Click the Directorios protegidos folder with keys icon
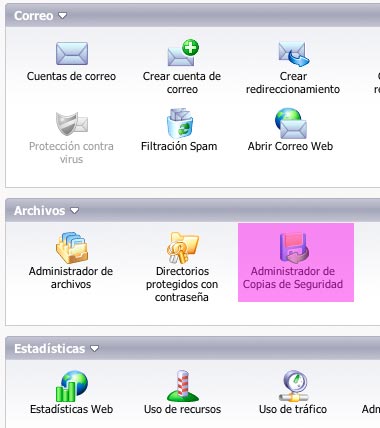The width and height of the screenshot is (380, 428). pos(182,248)
